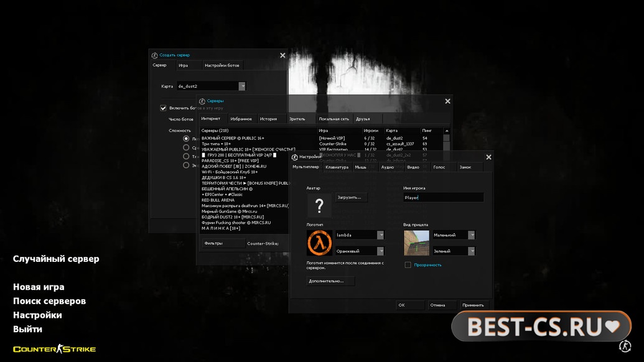The image size is (644, 362).
Task: Select server row БОДРЫЙ DUST2 18+ [MIRCS.RU]
Action: [245, 217]
